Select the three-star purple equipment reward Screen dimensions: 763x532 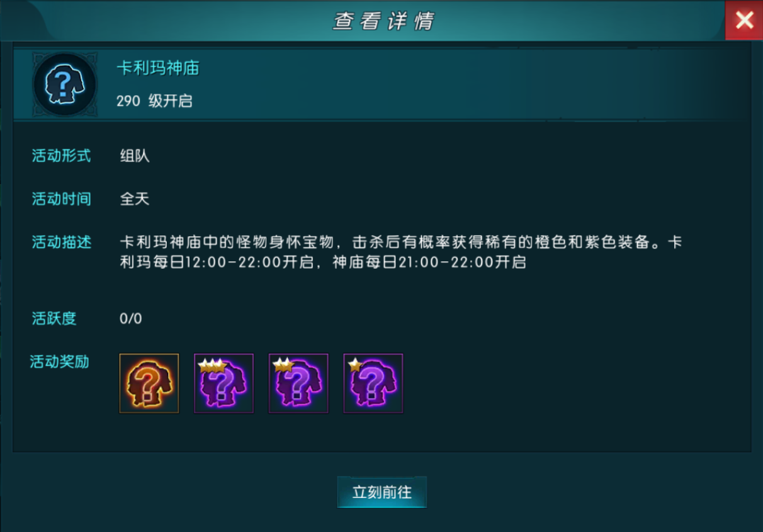click(223, 383)
